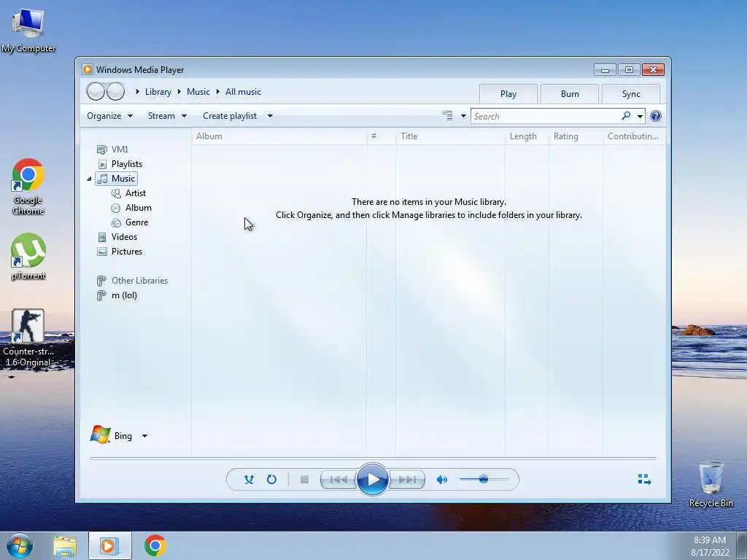Click the Bing online store button
Image resolution: width=747 pixels, height=560 pixels.
pyautogui.click(x=112, y=435)
